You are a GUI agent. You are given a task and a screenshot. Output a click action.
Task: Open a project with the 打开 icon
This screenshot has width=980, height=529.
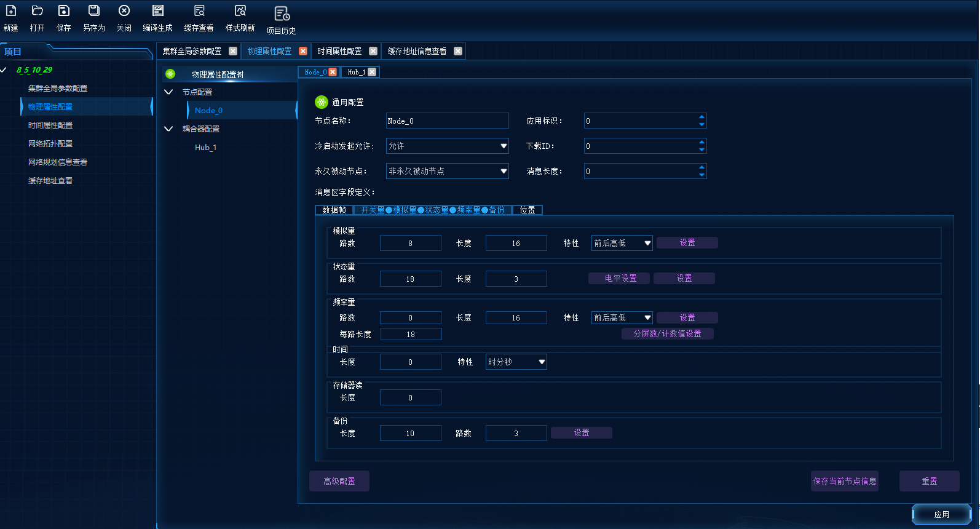(x=38, y=11)
